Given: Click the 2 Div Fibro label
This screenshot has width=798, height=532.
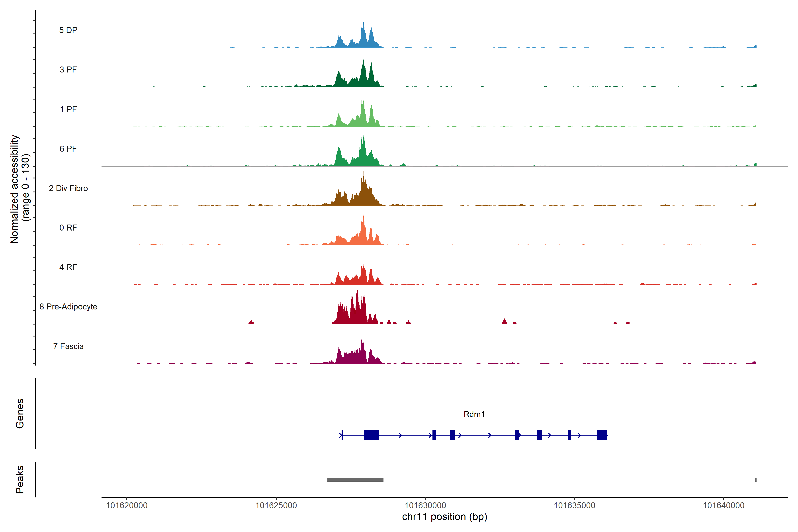Looking at the screenshot, I should pyautogui.click(x=68, y=188).
